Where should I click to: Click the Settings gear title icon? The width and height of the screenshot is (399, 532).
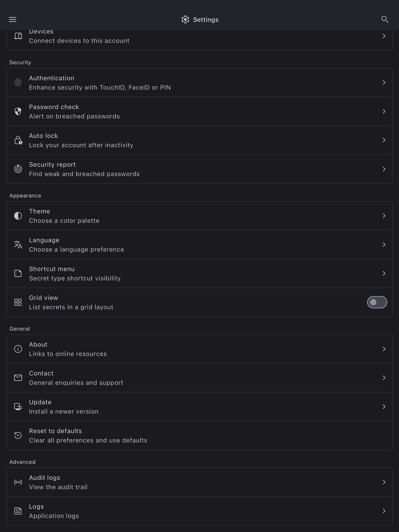(185, 19)
